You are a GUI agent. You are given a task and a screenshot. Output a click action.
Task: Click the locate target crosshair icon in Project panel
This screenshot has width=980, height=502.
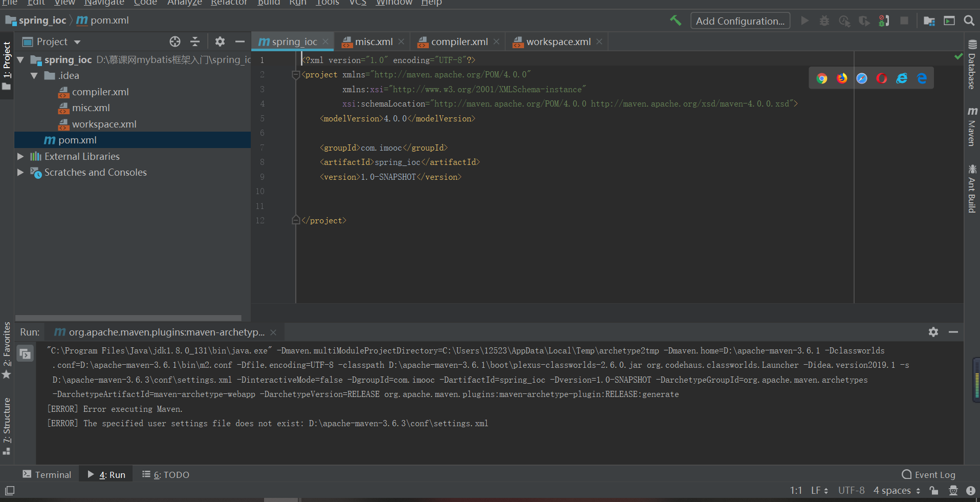(x=175, y=41)
